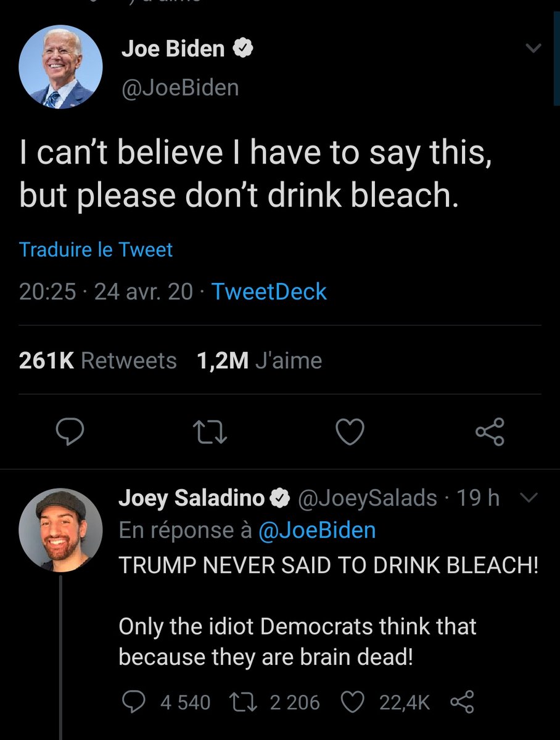Screen dimensions: 560x740
Task: Click Traduire le Tweet link
Action: point(96,250)
